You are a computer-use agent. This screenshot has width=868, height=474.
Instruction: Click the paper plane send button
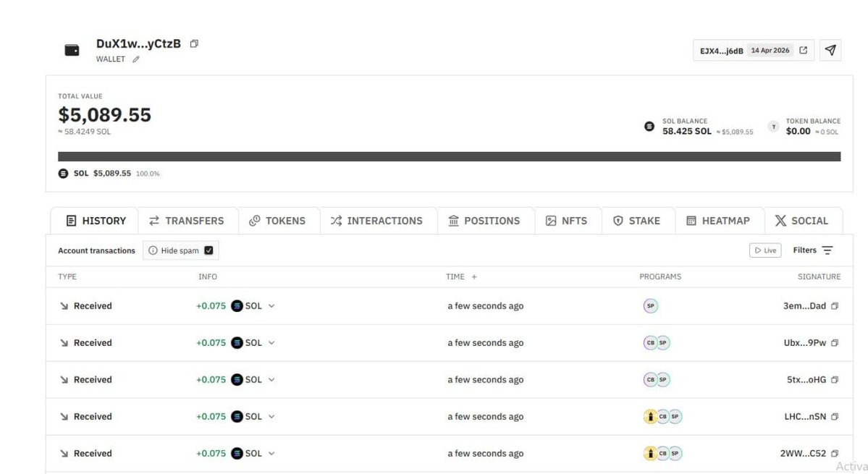830,51
